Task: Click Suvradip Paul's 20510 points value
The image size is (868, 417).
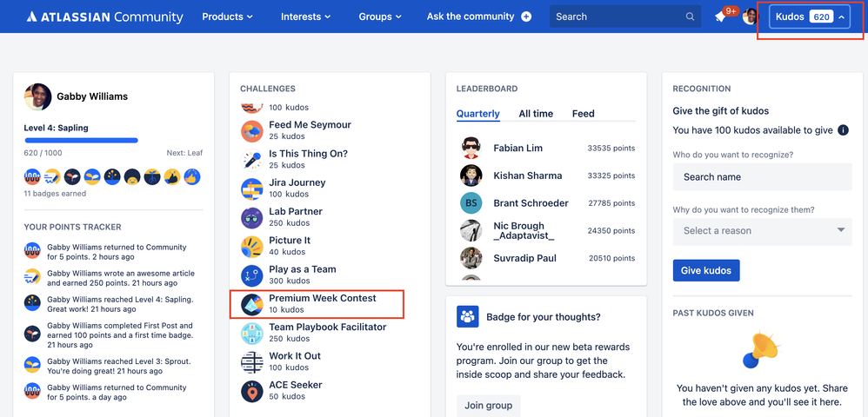Action: 611,258
